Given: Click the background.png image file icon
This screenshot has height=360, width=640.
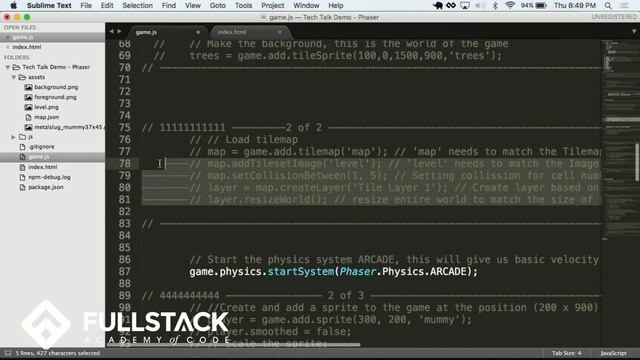Looking at the screenshot, I should point(28,87).
